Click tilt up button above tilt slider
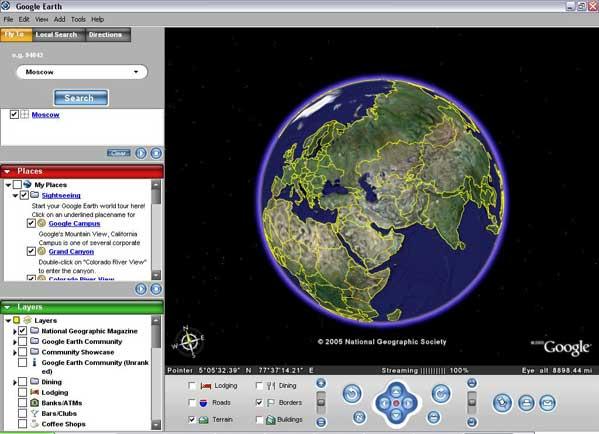 click(x=472, y=383)
